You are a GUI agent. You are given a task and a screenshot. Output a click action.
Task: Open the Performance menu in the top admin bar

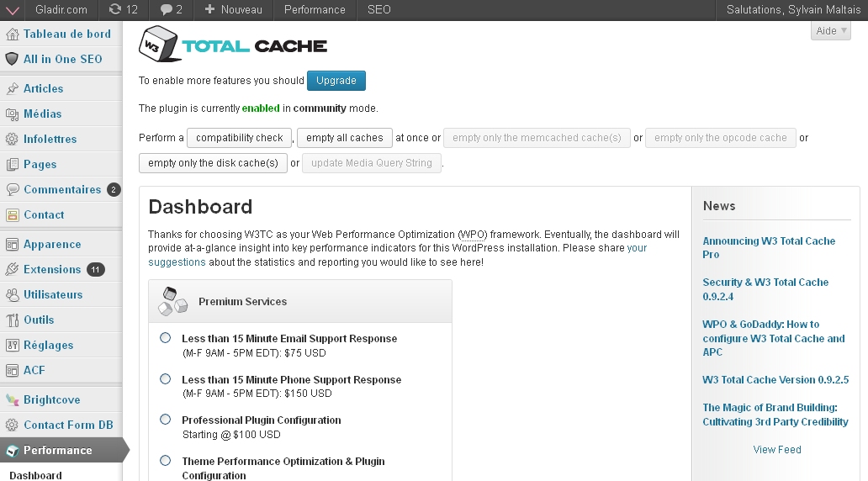click(x=315, y=10)
